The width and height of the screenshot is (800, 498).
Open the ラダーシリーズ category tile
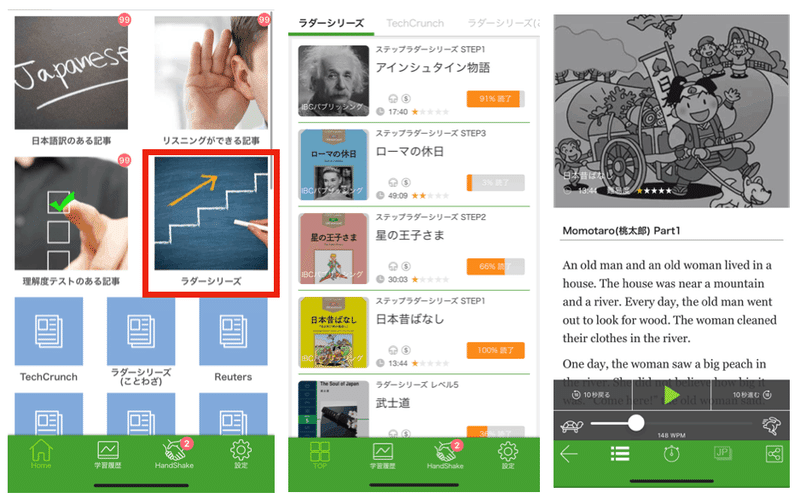[x=211, y=223]
